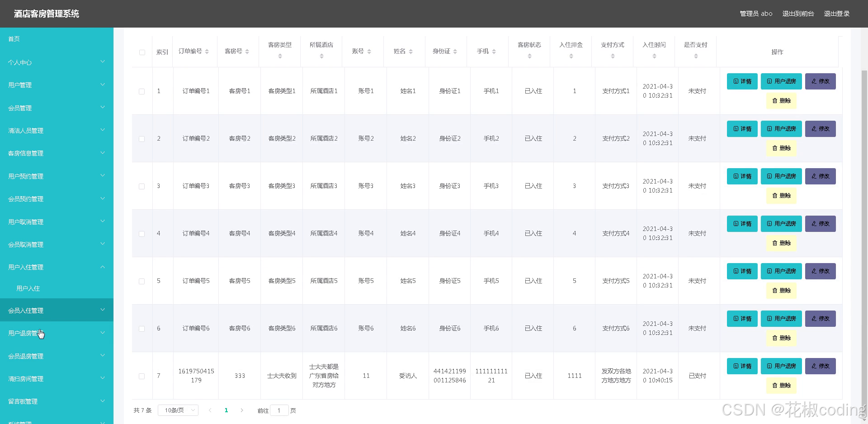
Task: Check the checkbox for row 订单编号6
Action: tap(142, 329)
